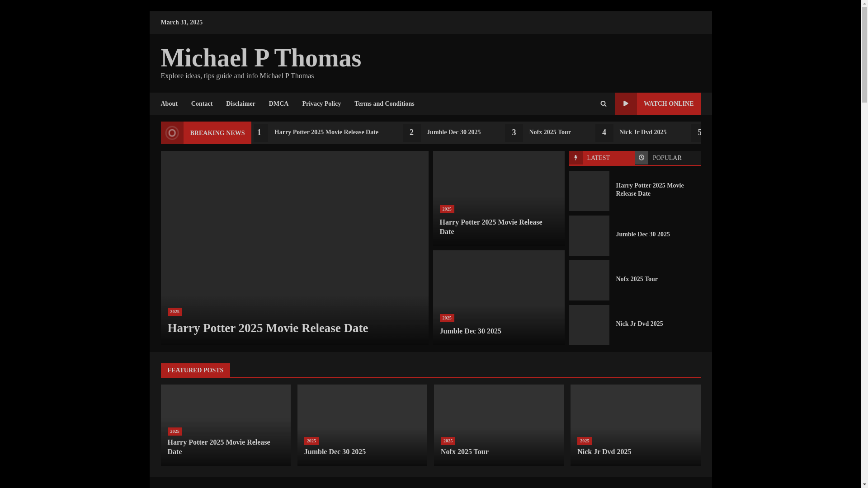Click 2025 tag on featured Nick Jr card
This screenshot has height=488, width=868.
[584, 441]
